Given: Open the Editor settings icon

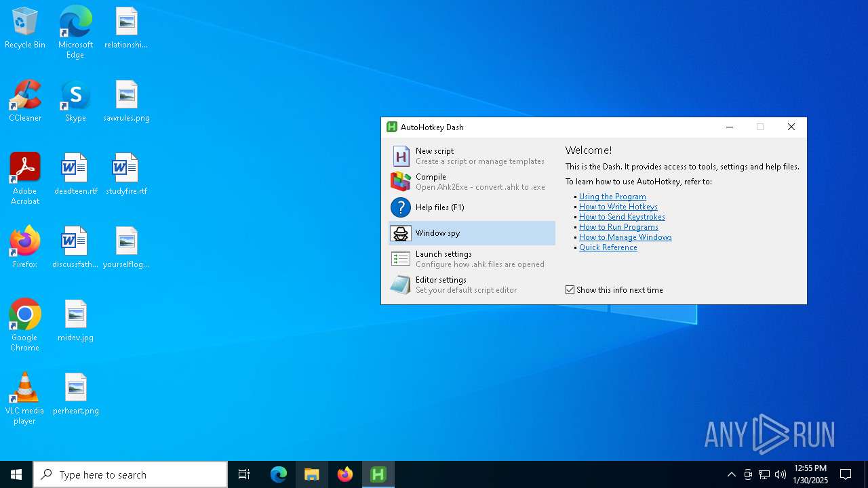Looking at the screenshot, I should pos(401,285).
